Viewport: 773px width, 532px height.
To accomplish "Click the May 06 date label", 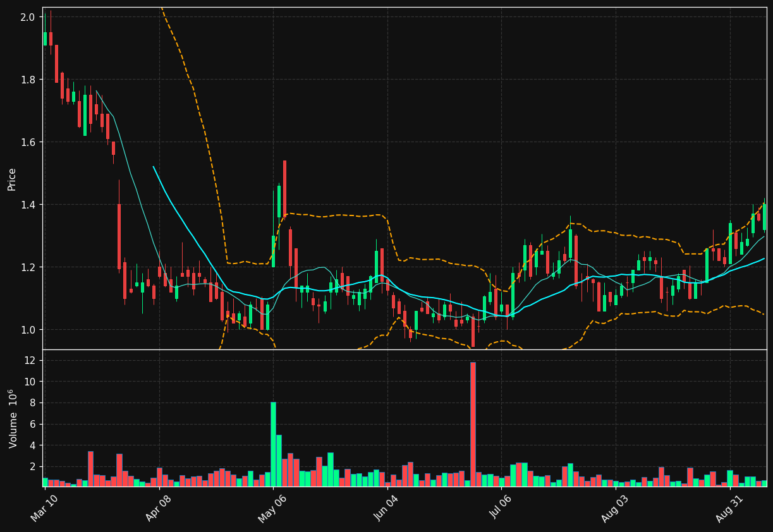I will pyautogui.click(x=272, y=508).
